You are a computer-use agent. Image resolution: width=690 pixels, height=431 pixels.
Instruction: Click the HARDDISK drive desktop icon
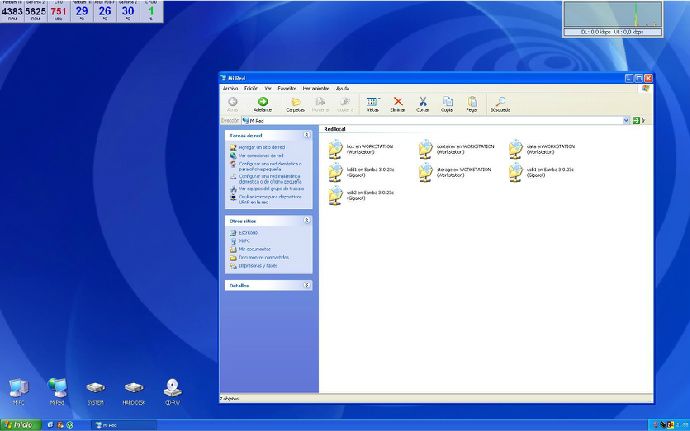click(134, 392)
